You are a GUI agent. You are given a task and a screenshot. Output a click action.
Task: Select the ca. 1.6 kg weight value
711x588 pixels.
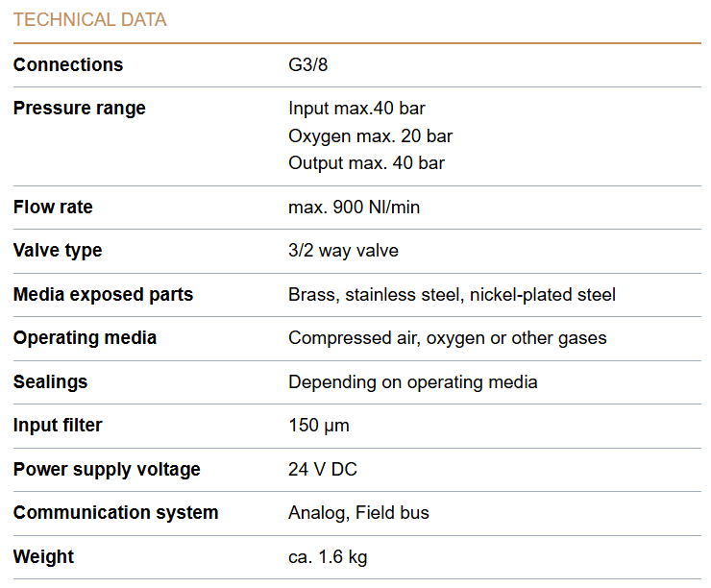pyautogui.click(x=328, y=557)
